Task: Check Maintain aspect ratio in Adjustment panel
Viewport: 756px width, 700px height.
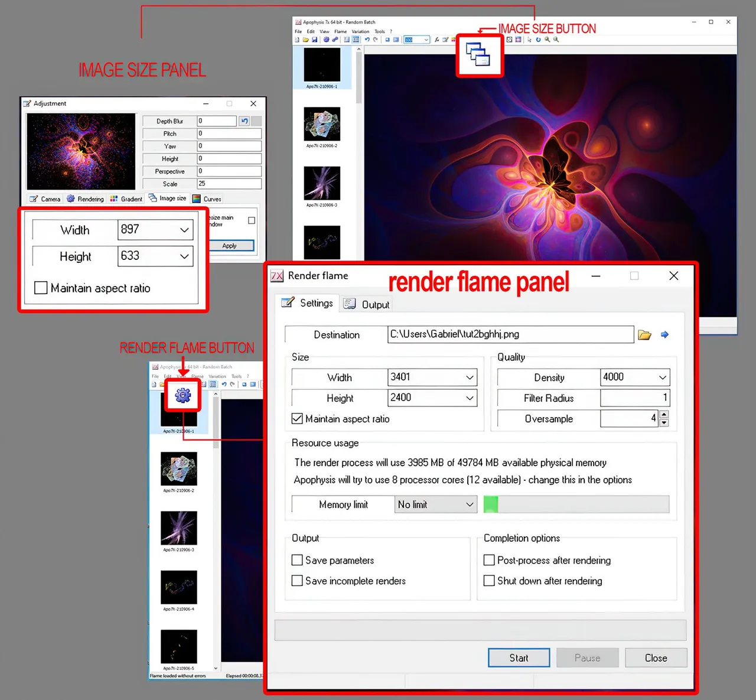Action: tap(41, 288)
